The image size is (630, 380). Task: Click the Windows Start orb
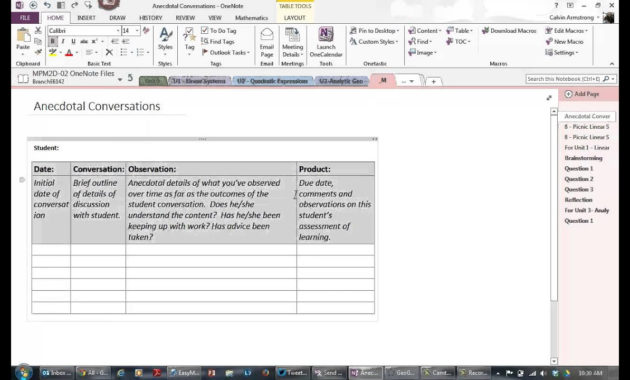tap(23, 372)
